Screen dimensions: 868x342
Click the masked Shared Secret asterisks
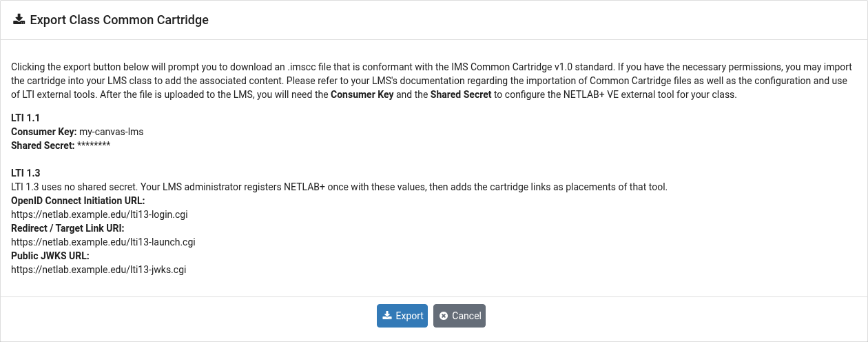94,145
